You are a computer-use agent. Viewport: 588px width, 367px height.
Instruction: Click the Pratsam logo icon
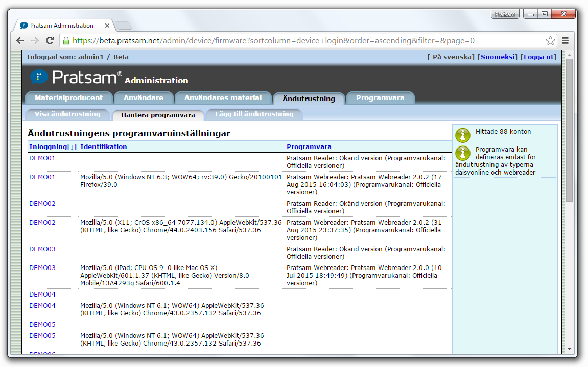(x=39, y=77)
